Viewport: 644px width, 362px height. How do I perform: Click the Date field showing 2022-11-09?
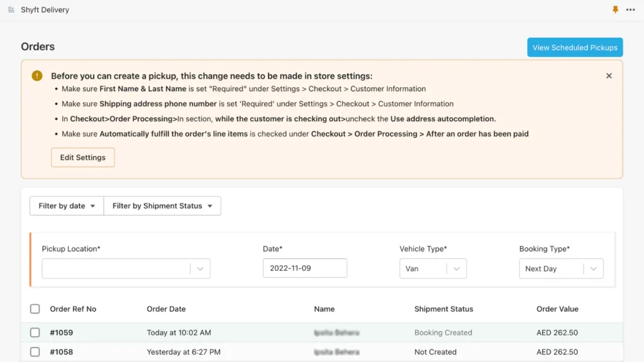[305, 268]
